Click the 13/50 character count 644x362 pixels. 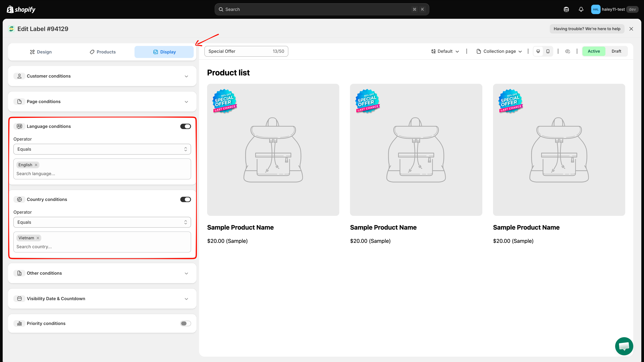pos(278,51)
